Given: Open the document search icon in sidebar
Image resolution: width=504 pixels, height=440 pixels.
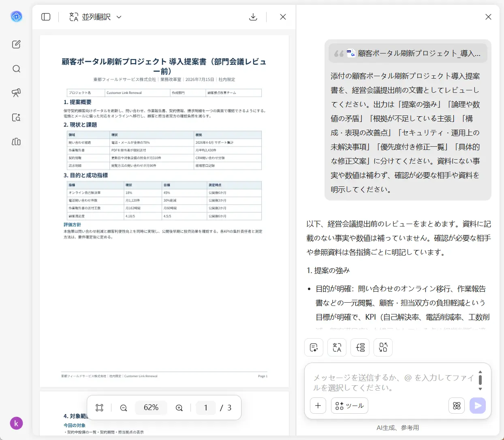Looking at the screenshot, I should 16,117.
